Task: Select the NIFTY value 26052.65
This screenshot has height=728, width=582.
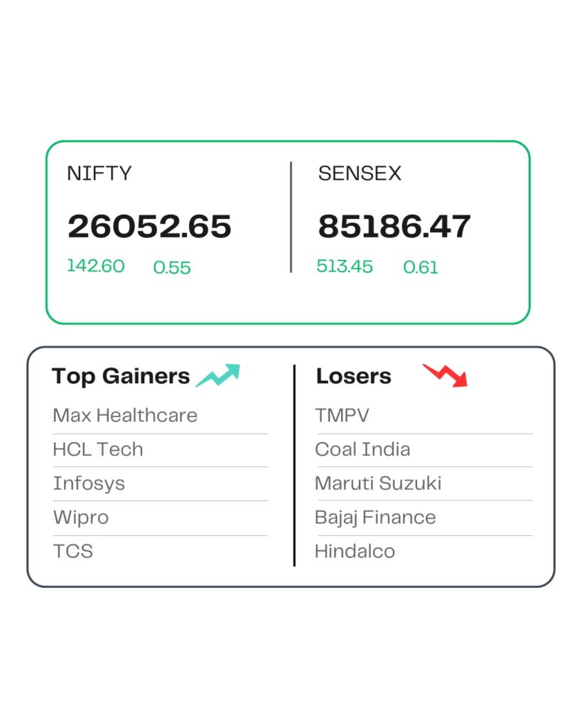Action: (x=149, y=227)
